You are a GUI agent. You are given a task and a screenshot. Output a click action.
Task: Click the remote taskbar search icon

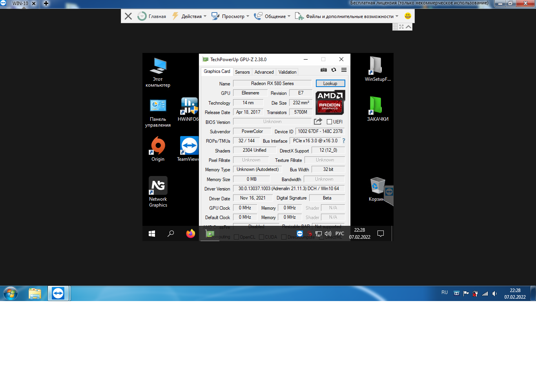[171, 234]
